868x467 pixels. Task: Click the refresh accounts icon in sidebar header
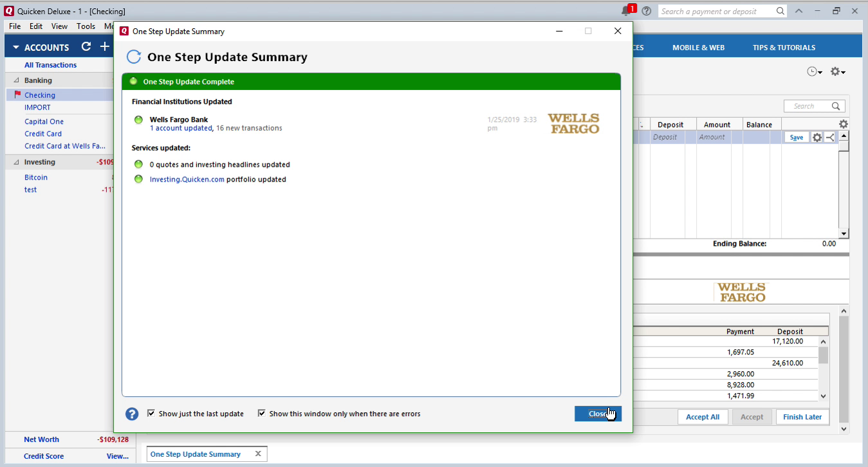click(x=86, y=47)
